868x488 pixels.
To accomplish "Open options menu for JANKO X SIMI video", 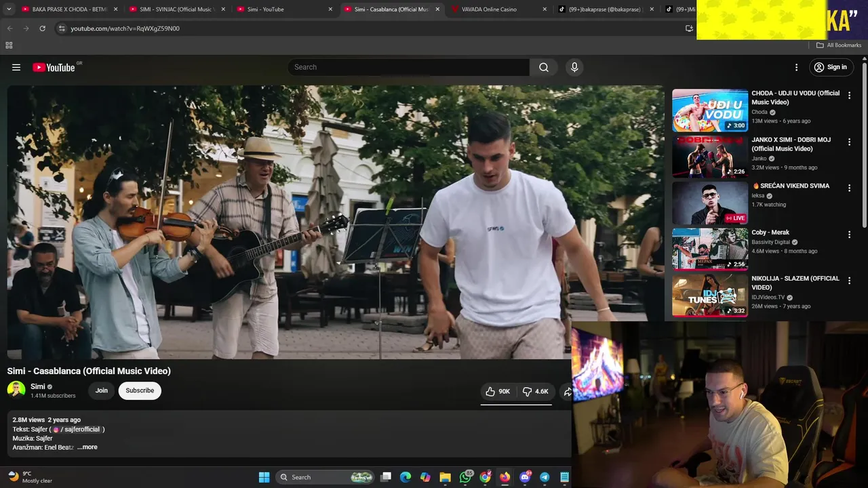I will (x=849, y=142).
